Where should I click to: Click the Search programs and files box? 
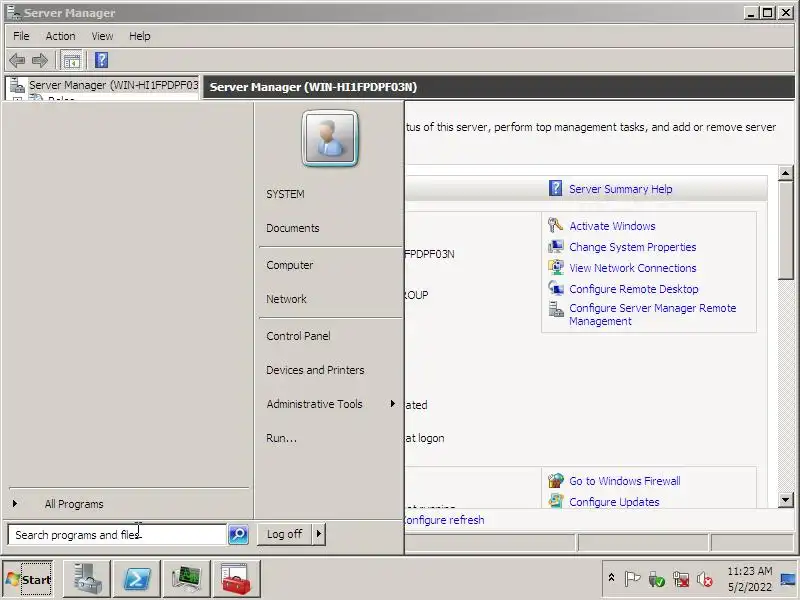coord(117,535)
